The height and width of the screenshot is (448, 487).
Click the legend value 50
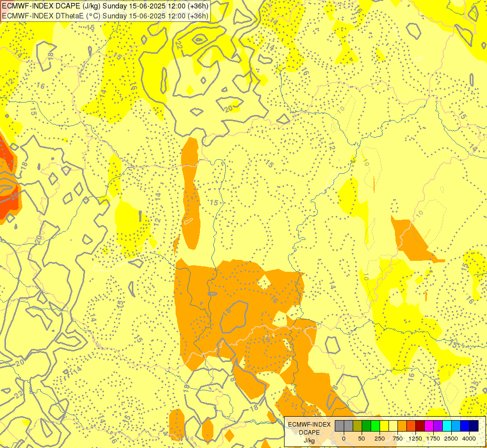362,439
